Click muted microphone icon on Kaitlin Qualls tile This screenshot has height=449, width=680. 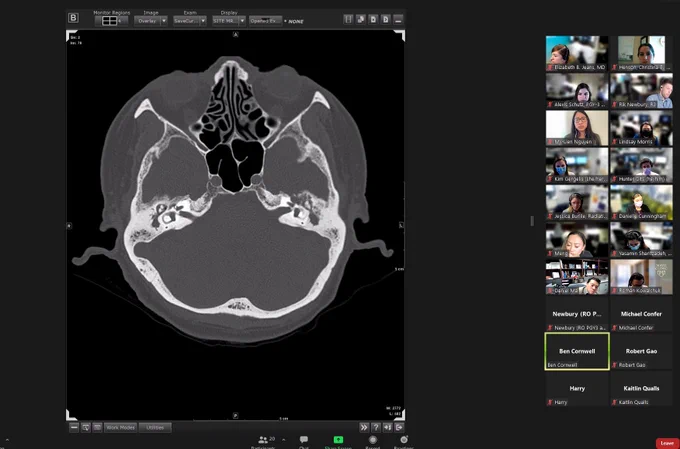pyautogui.click(x=615, y=403)
